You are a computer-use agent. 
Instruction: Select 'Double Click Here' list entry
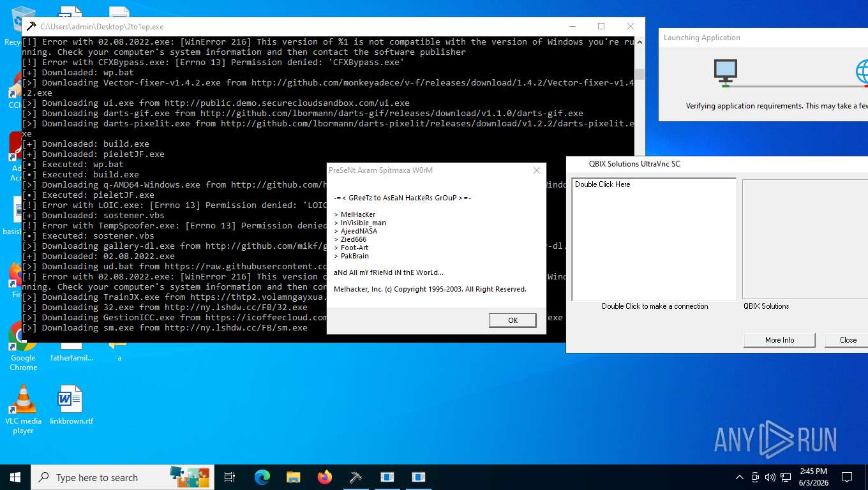[602, 184]
